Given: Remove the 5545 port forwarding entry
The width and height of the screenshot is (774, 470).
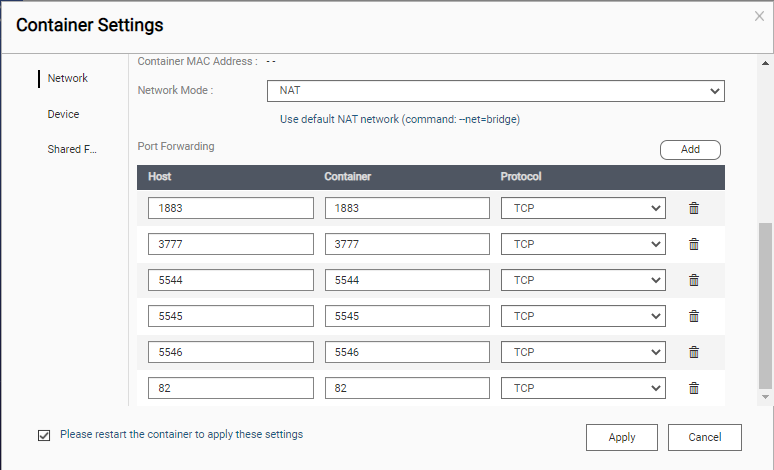Looking at the screenshot, I should coord(694,316).
